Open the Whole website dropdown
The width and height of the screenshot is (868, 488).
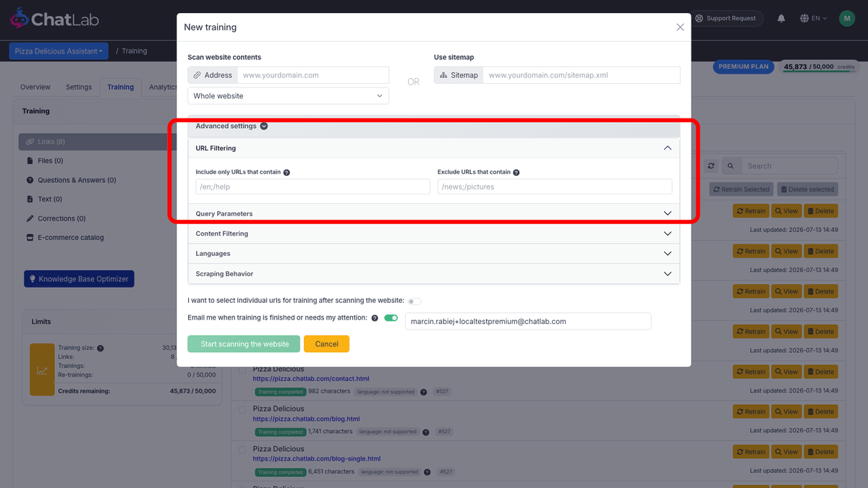point(288,95)
